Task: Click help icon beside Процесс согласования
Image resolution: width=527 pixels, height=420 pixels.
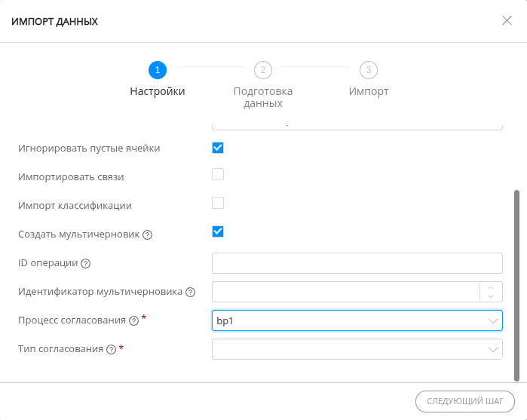Action: click(x=133, y=320)
